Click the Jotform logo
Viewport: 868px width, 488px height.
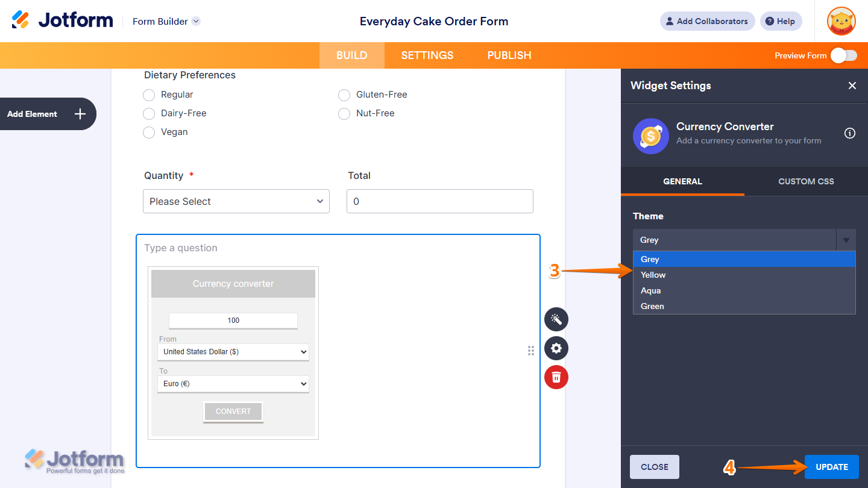pyautogui.click(x=62, y=19)
